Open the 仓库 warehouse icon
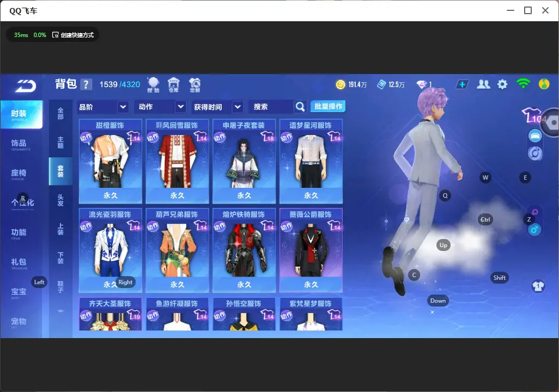 (174, 85)
